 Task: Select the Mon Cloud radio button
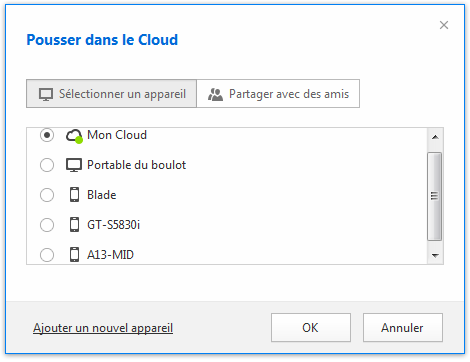pyautogui.click(x=47, y=135)
